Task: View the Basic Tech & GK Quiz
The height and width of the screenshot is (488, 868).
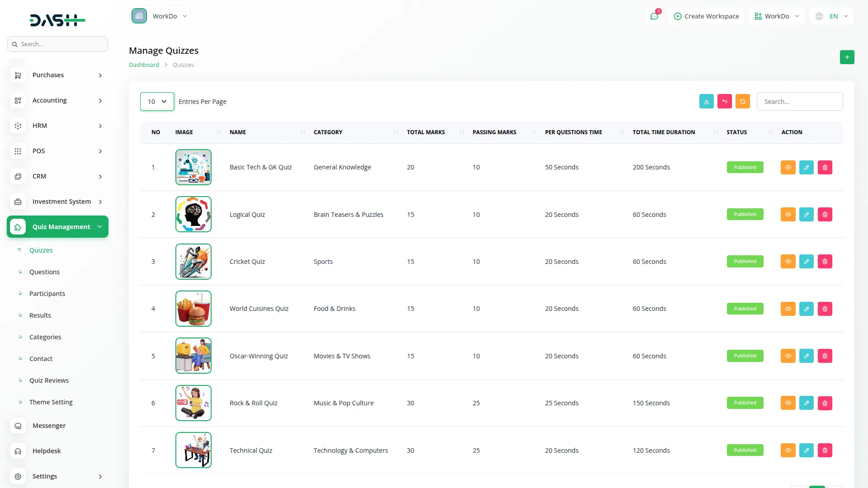Action: 788,168
